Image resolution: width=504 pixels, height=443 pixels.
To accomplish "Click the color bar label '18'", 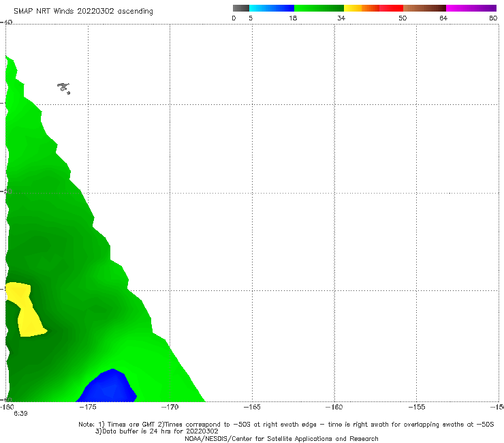I will pyautogui.click(x=293, y=18).
